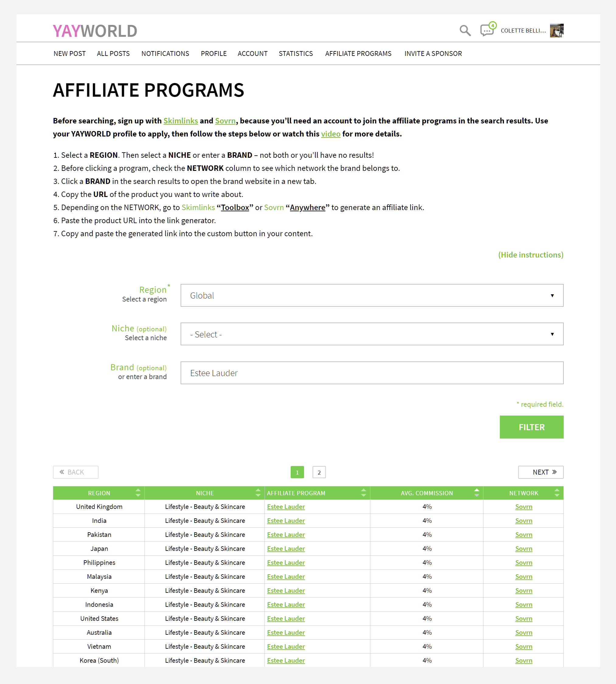Open Sovrn network link in Vietnam row
This screenshot has width=616, height=684.
[524, 646]
